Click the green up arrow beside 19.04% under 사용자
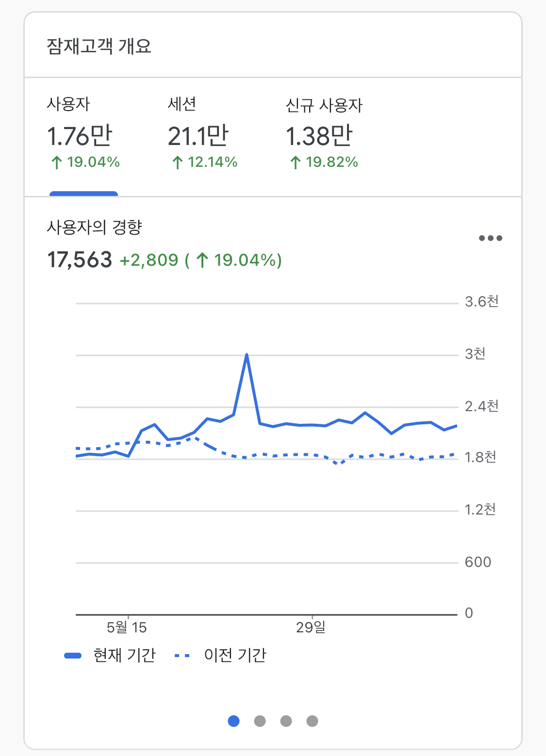This screenshot has height=756, width=546. coord(57,162)
